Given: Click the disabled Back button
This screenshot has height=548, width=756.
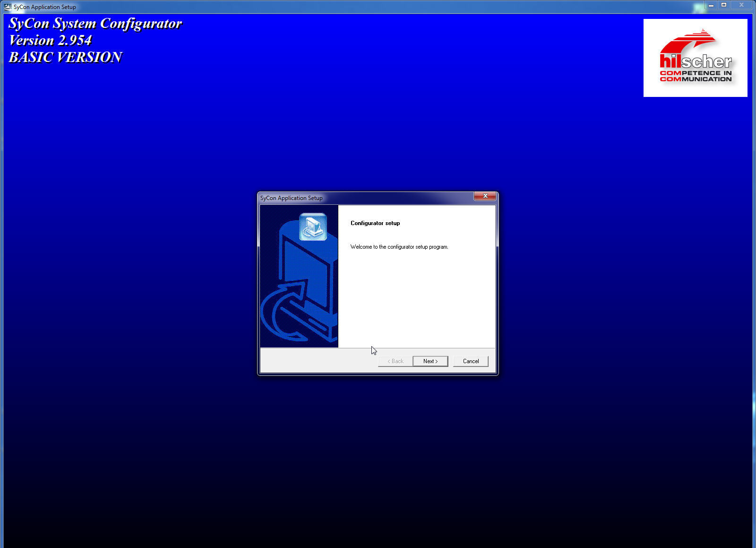Looking at the screenshot, I should click(x=395, y=361).
